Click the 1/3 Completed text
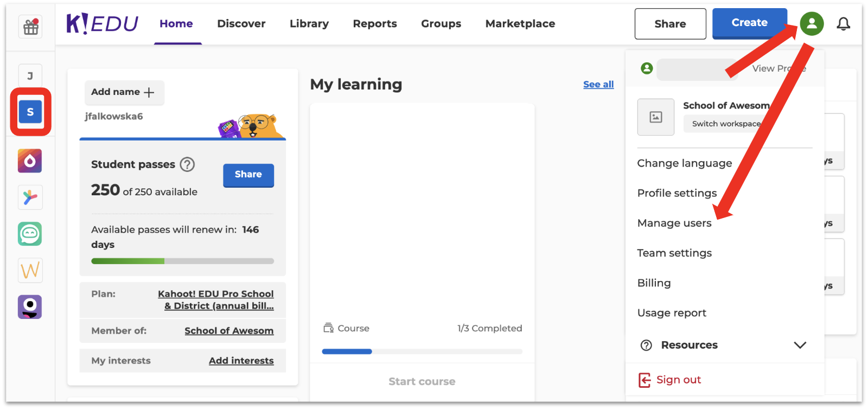 [x=490, y=328]
